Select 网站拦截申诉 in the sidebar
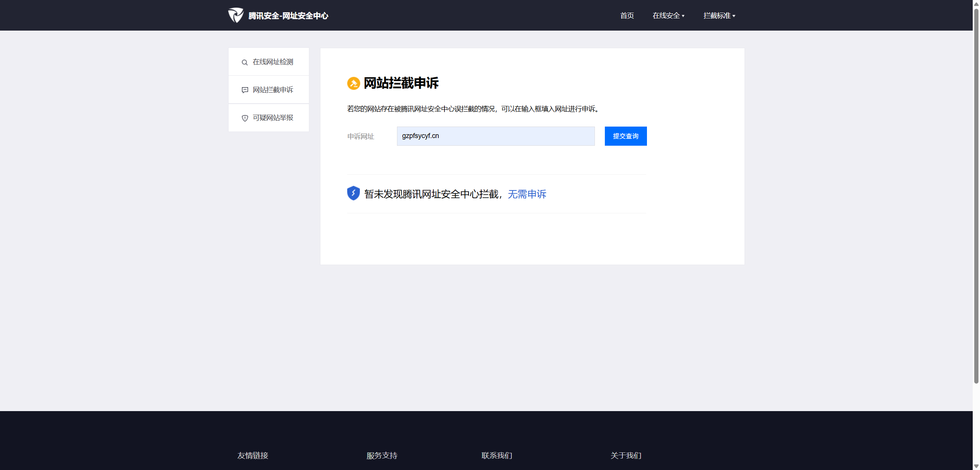Screen dimensions: 980x470 pyautogui.click(x=273, y=90)
